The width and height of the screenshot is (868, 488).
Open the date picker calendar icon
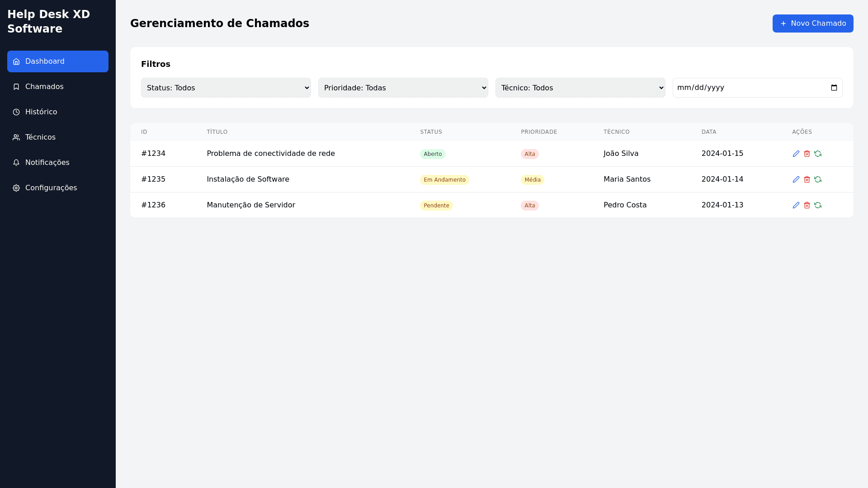point(834,88)
